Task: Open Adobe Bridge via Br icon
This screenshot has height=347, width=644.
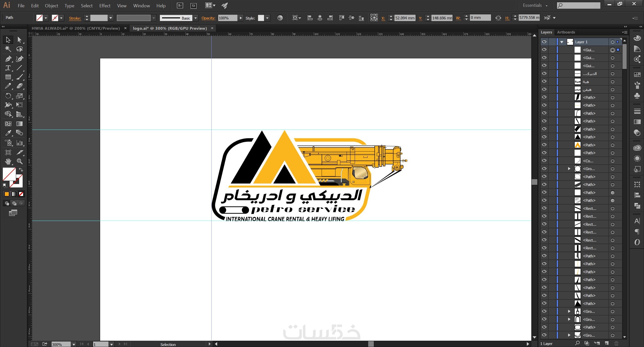Action: (180, 6)
